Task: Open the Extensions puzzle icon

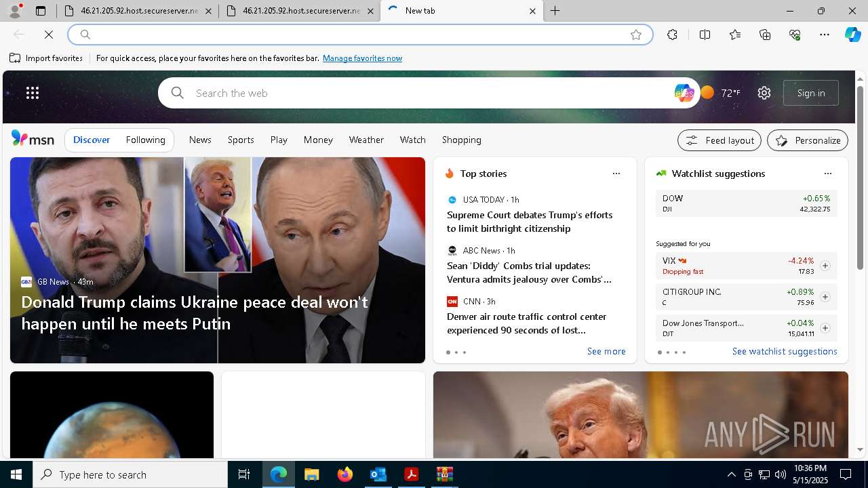Action: tap(672, 35)
